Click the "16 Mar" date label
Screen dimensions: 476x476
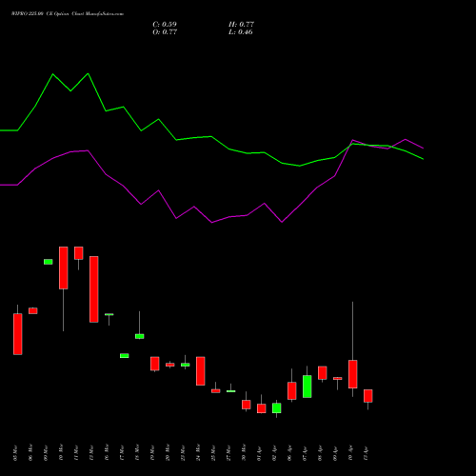[x=107, y=453]
